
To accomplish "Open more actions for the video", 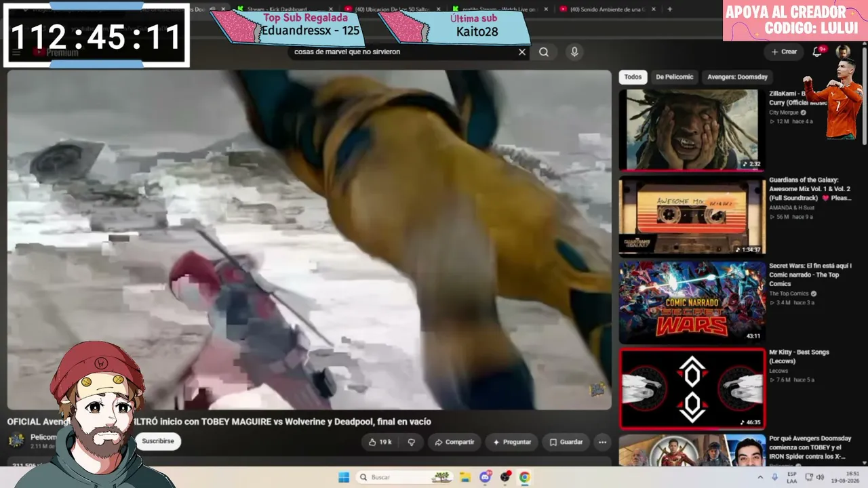I will (602, 442).
